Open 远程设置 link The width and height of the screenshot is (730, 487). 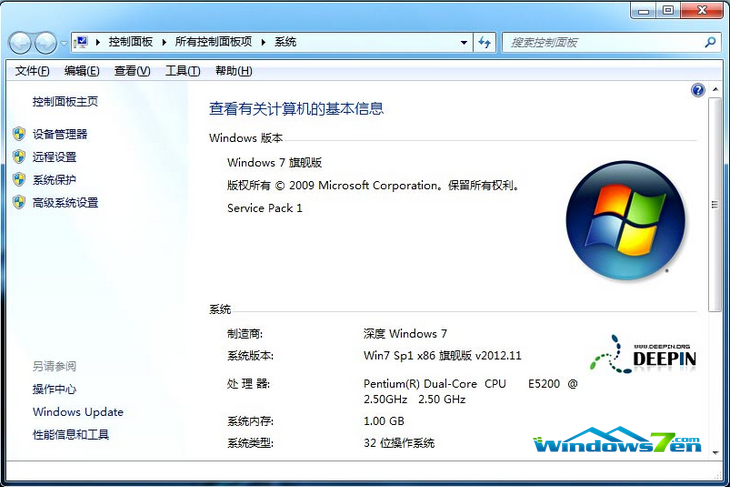tap(54, 157)
